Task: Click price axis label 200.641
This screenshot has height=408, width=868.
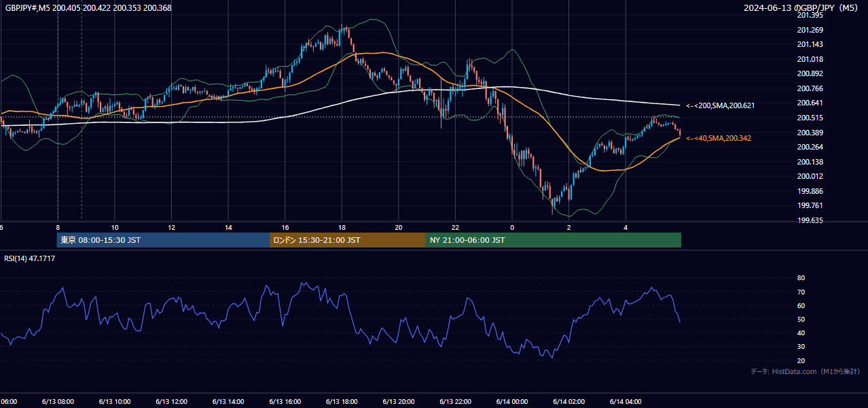Action: coord(810,103)
